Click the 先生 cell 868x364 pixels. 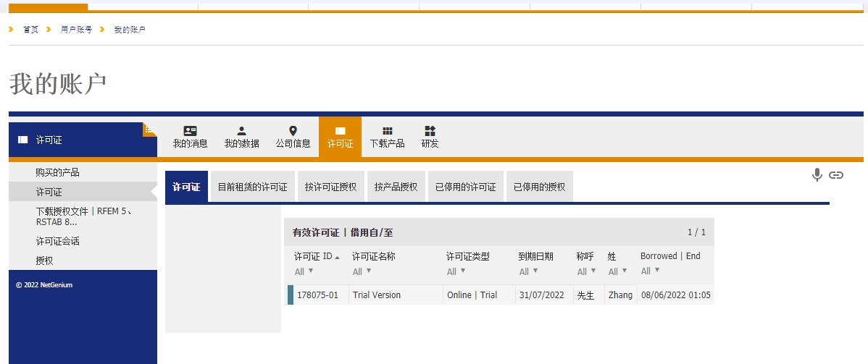[x=585, y=295]
